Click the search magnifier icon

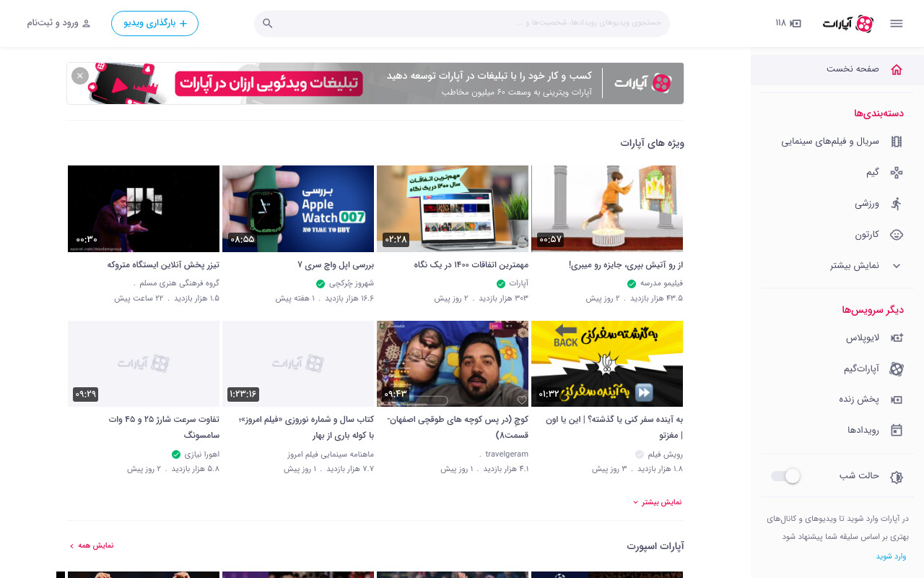point(268,23)
